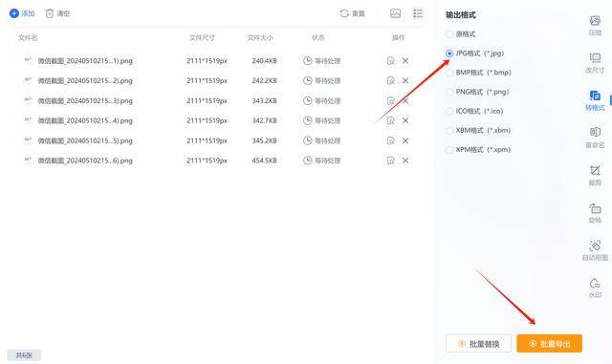Switch to thumbnail image view
Viewport: 612px width, 364px height.
[395, 13]
